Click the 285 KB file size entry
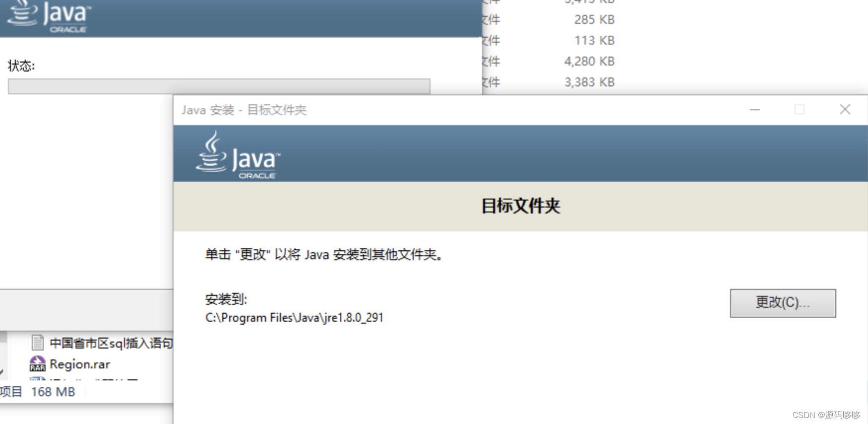This screenshot has width=868, height=424. tap(594, 20)
